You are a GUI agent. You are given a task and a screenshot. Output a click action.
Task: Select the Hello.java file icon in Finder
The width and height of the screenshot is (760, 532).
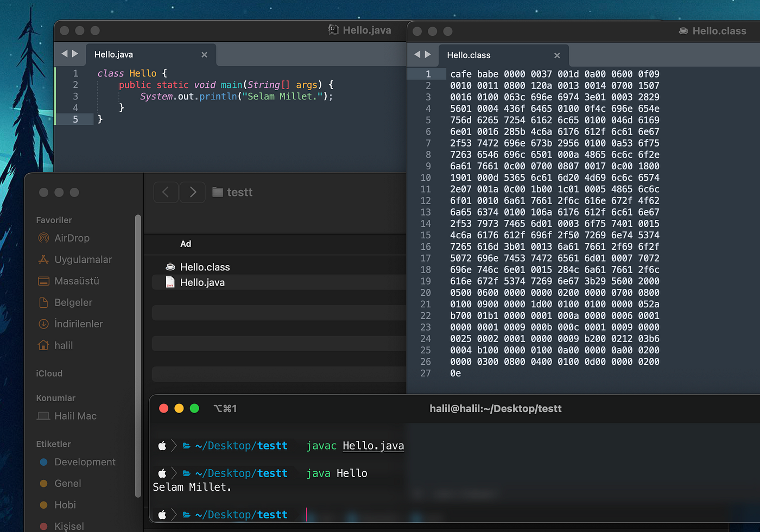click(x=170, y=282)
